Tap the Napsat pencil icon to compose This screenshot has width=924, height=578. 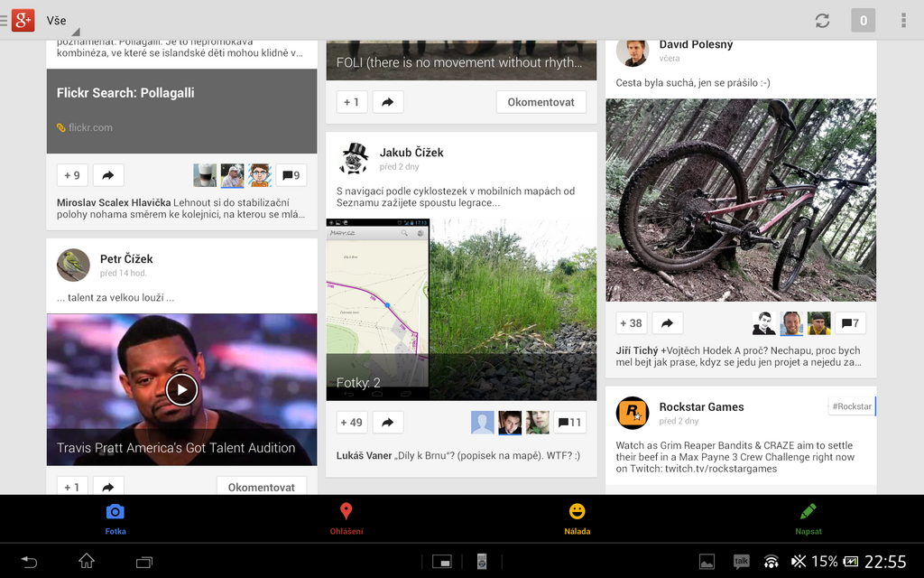coord(808,512)
